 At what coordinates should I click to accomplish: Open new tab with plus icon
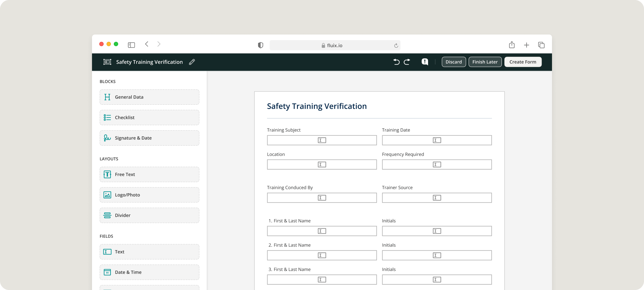[526, 45]
